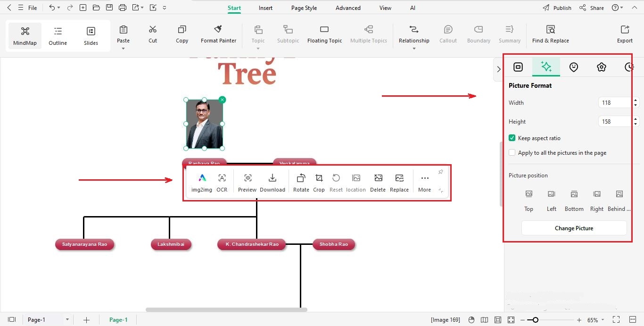The image size is (644, 326).
Task: Save the document using disk icon
Action: (109, 8)
